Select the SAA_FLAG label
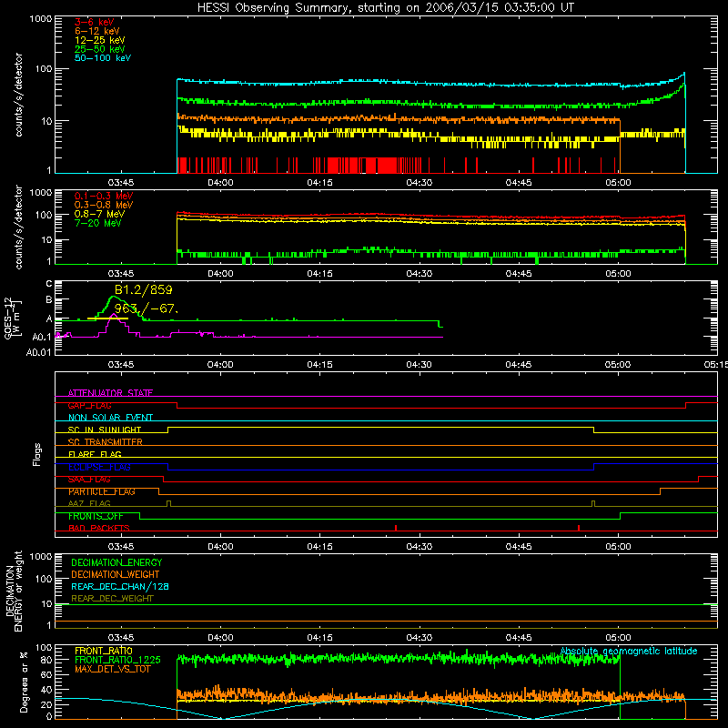 [89, 480]
